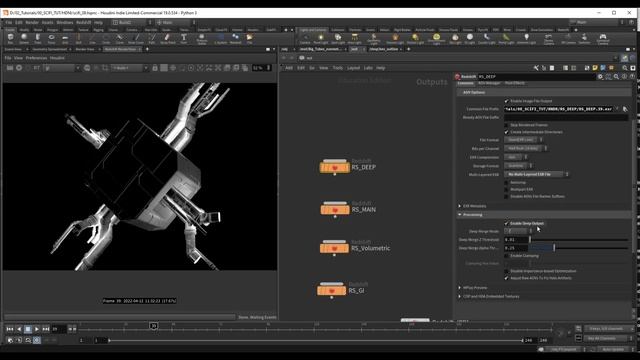Expand the MPlay Preview section
Screen dimensions: 640x360
coord(460,288)
